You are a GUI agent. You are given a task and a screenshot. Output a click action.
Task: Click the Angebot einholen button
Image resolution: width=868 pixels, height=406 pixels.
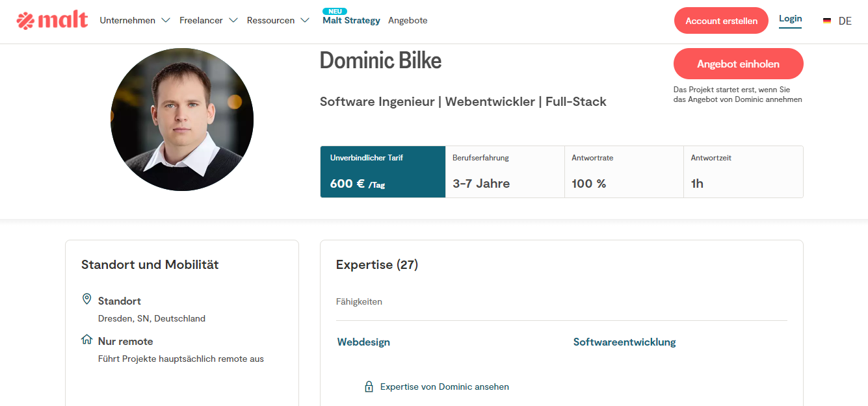(739, 64)
